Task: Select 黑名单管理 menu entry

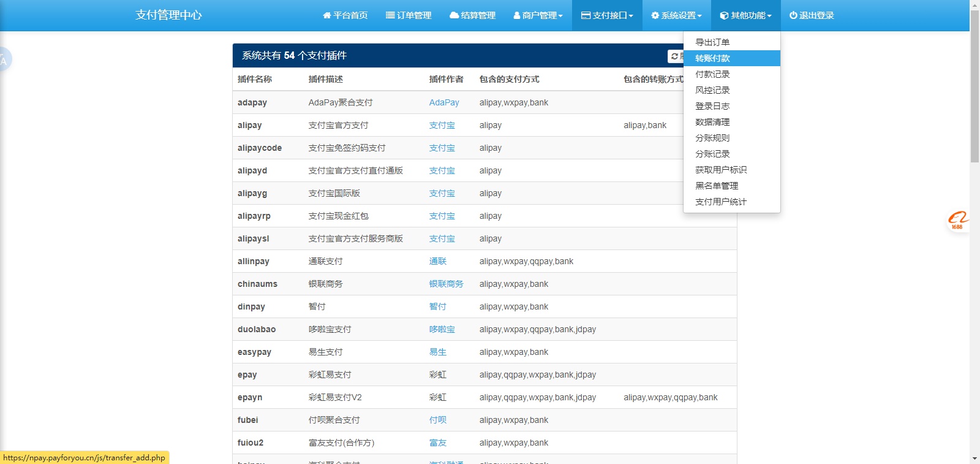Action: coord(732,186)
